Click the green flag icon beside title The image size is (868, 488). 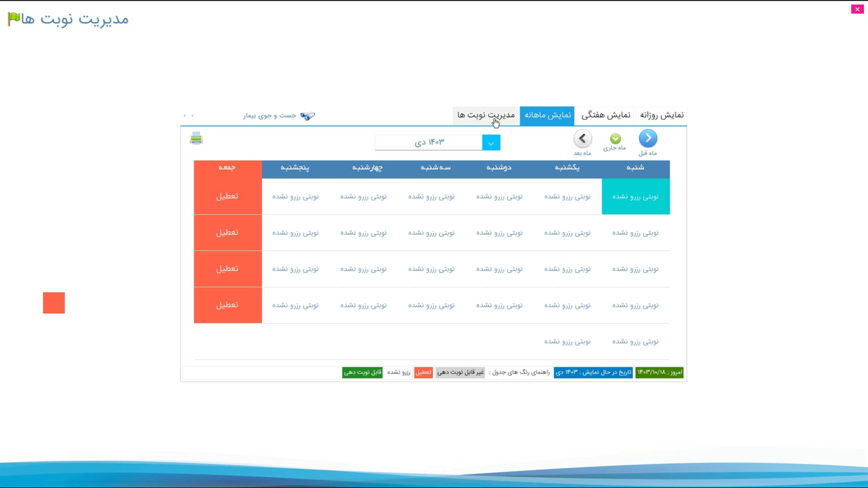tap(14, 19)
